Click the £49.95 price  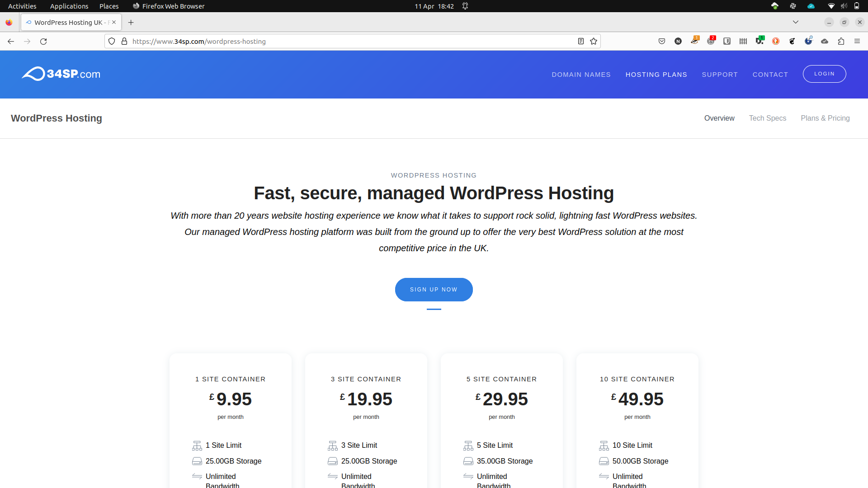[637, 399]
